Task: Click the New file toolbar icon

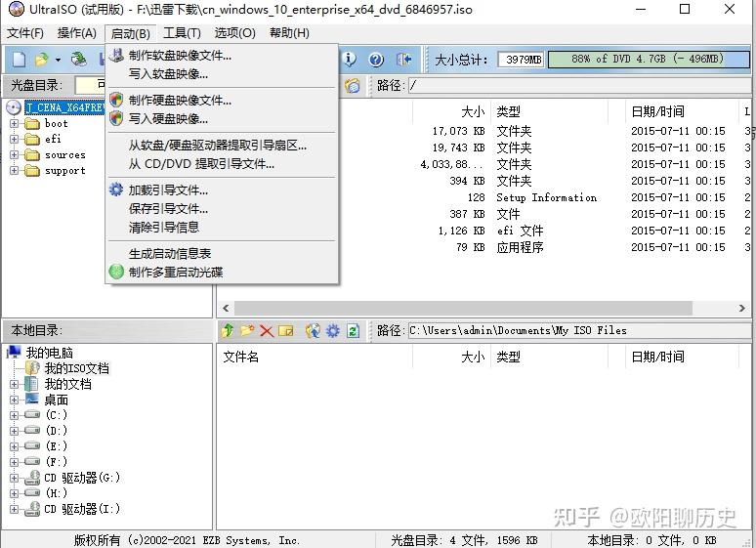Action: point(19,60)
